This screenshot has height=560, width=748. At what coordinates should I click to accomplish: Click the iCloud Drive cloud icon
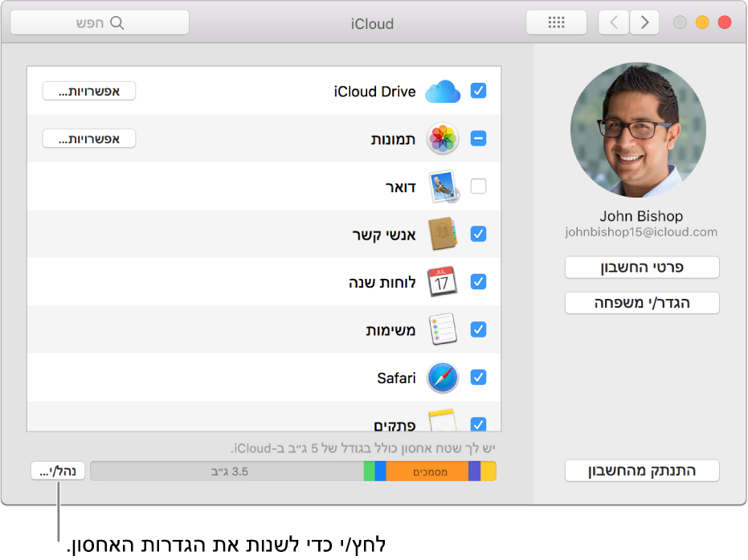click(442, 91)
